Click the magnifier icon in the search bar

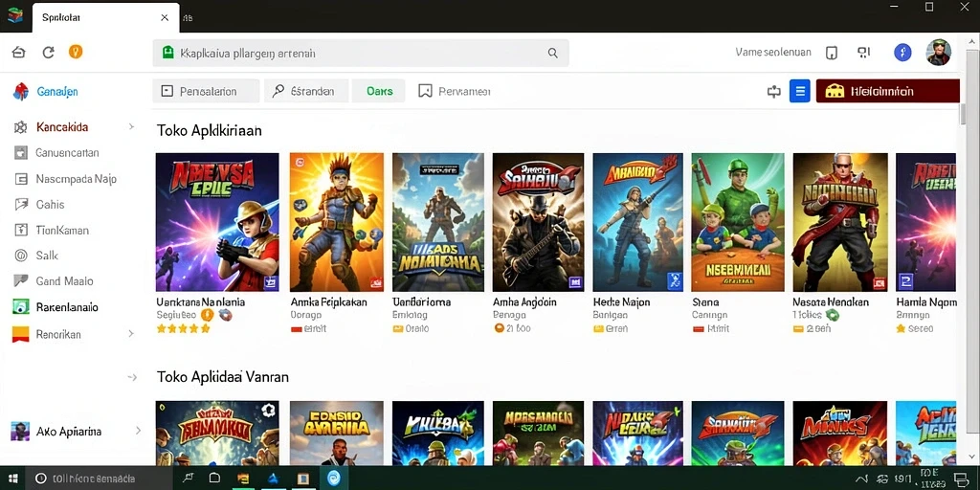click(552, 54)
